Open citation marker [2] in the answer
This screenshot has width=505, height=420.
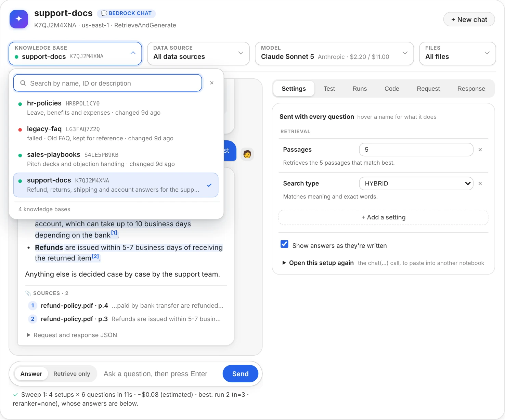(95, 256)
